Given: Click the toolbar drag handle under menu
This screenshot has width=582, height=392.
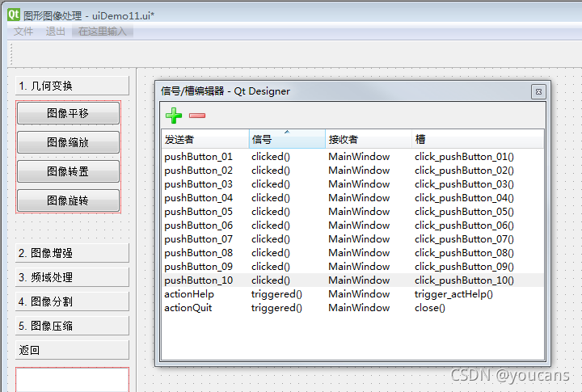Looking at the screenshot, I should tap(11, 54).
